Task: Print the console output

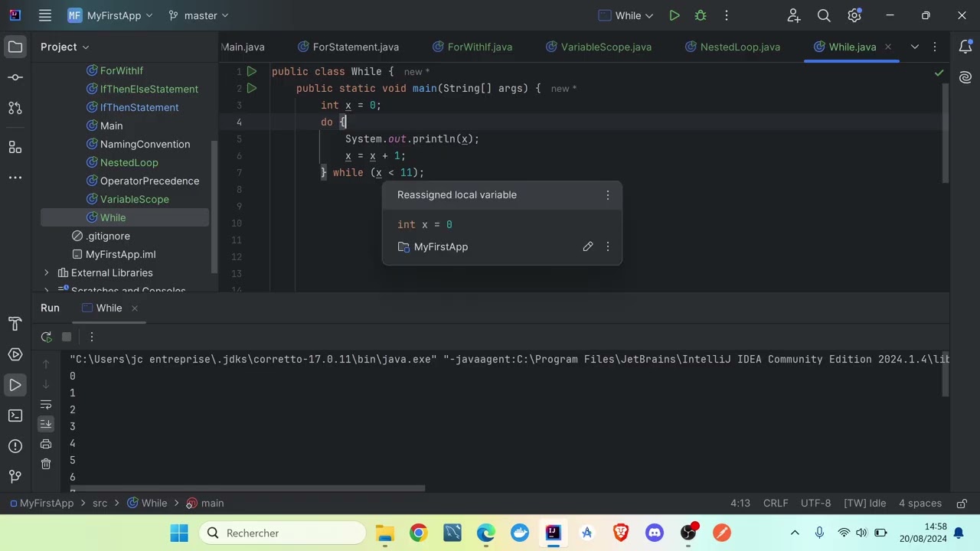Action: point(46,444)
